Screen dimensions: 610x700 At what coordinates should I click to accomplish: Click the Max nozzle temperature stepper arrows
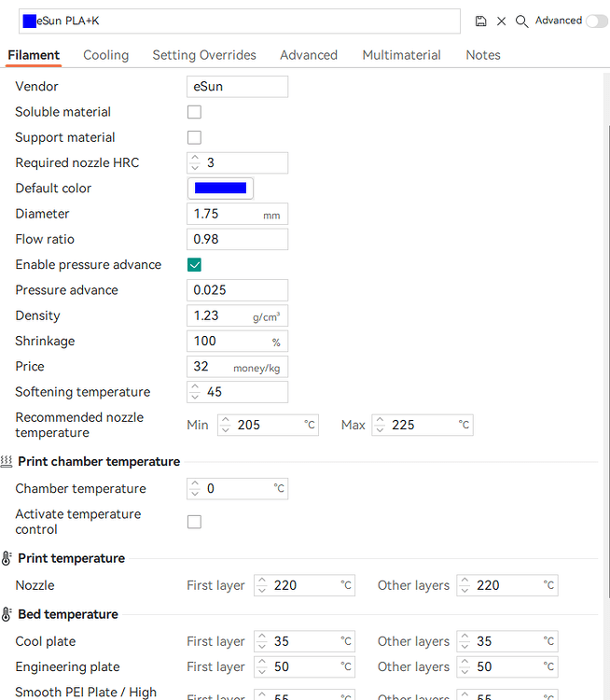pos(380,425)
